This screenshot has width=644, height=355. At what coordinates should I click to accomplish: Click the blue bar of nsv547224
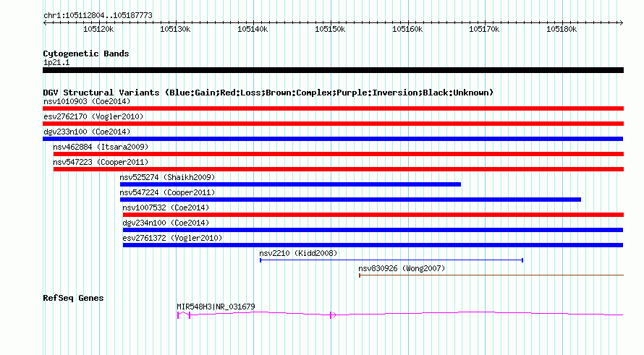click(350, 200)
